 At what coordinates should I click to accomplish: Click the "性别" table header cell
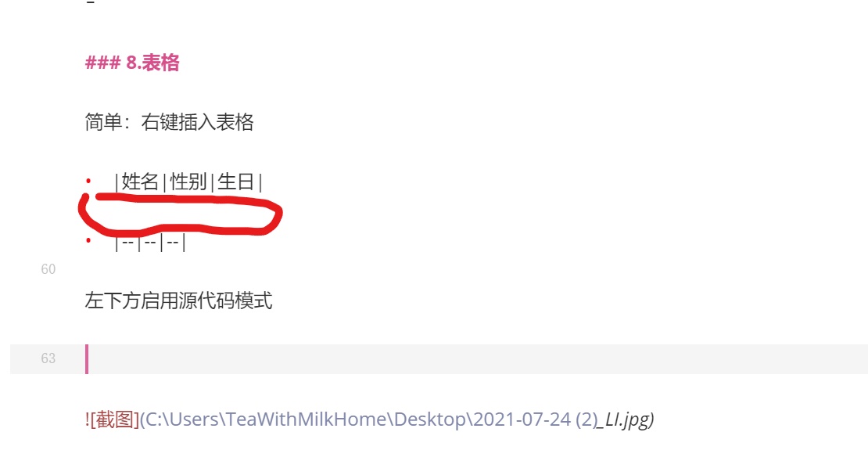[188, 182]
